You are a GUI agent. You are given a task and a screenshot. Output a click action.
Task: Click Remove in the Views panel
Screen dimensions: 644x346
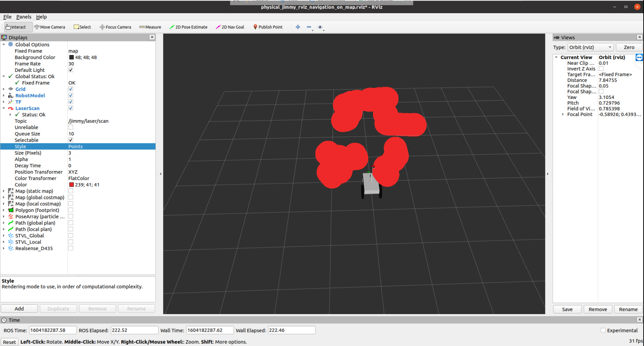click(x=598, y=309)
